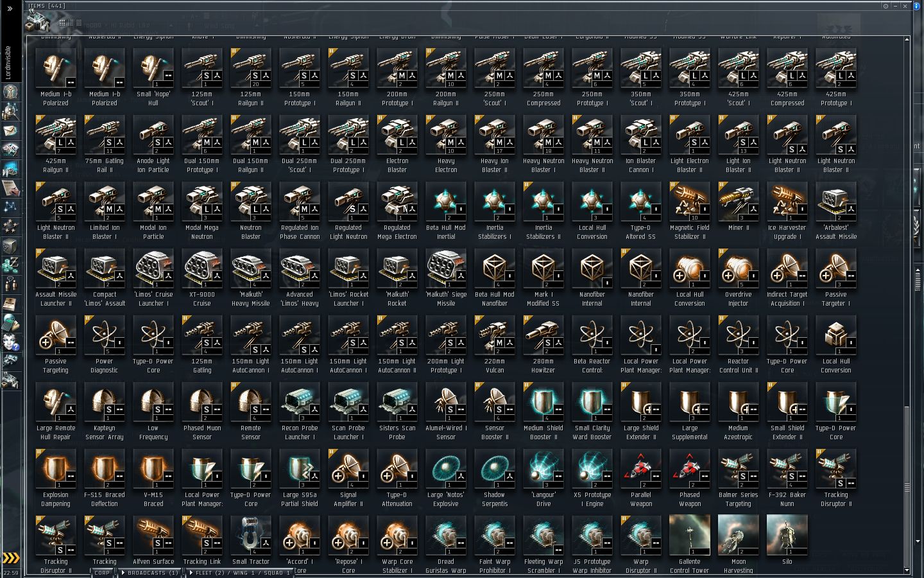Switch to large icons view mode
Image resolution: width=924 pixels, height=578 pixels.
point(62,22)
